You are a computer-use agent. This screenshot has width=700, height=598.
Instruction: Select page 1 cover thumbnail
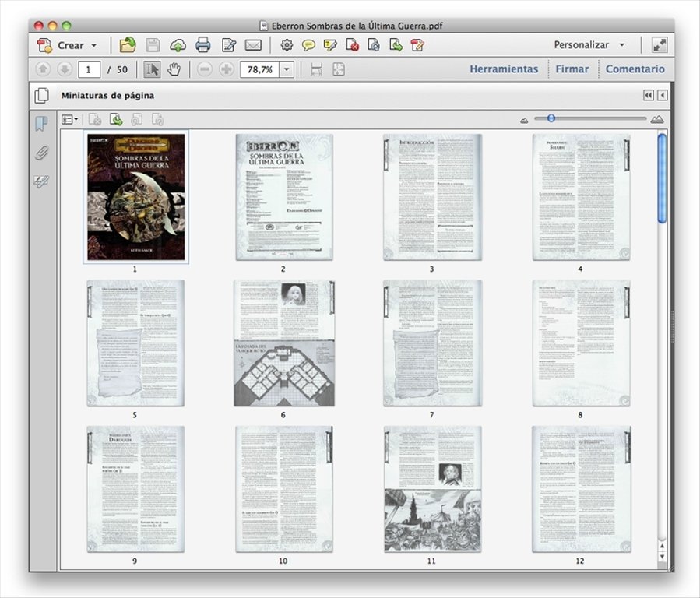pyautogui.click(x=136, y=197)
